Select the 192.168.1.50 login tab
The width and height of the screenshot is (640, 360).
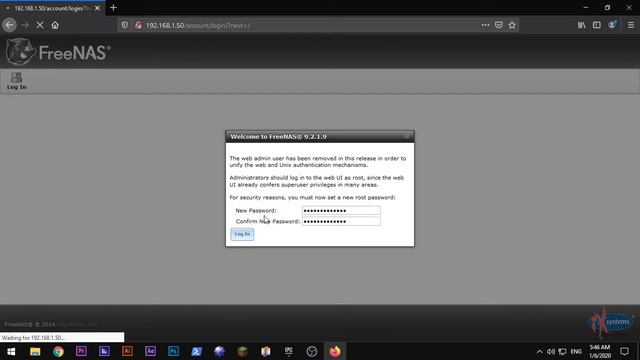coord(52,8)
